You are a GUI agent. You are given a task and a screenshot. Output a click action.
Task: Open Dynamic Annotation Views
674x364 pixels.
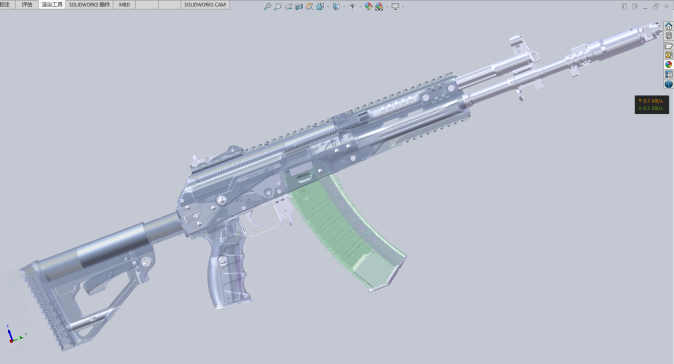[x=309, y=6]
